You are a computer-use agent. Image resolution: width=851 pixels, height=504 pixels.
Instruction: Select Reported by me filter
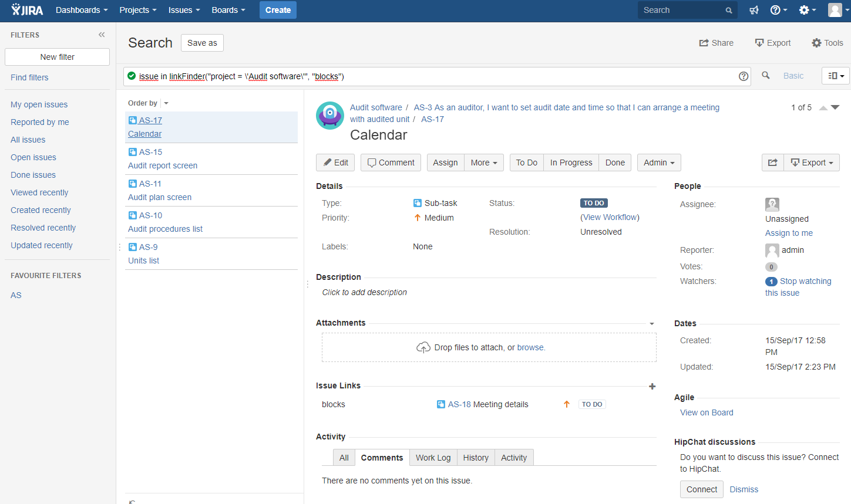click(40, 122)
